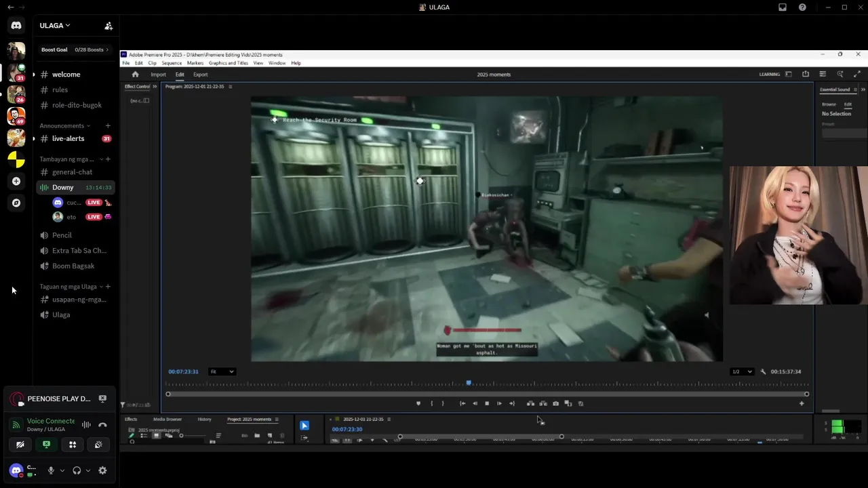Open Discord direct messages home icon
868x488 pixels.
16,26
